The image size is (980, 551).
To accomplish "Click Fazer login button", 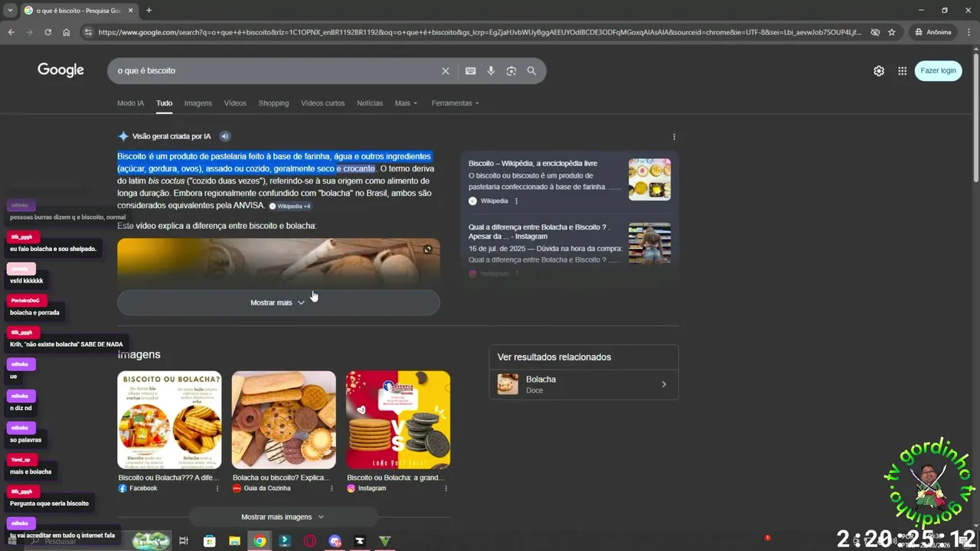I will point(938,70).
